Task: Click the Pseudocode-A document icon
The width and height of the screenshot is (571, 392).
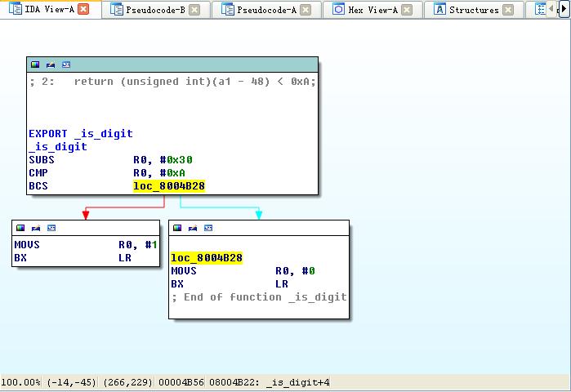Action: 228,10
